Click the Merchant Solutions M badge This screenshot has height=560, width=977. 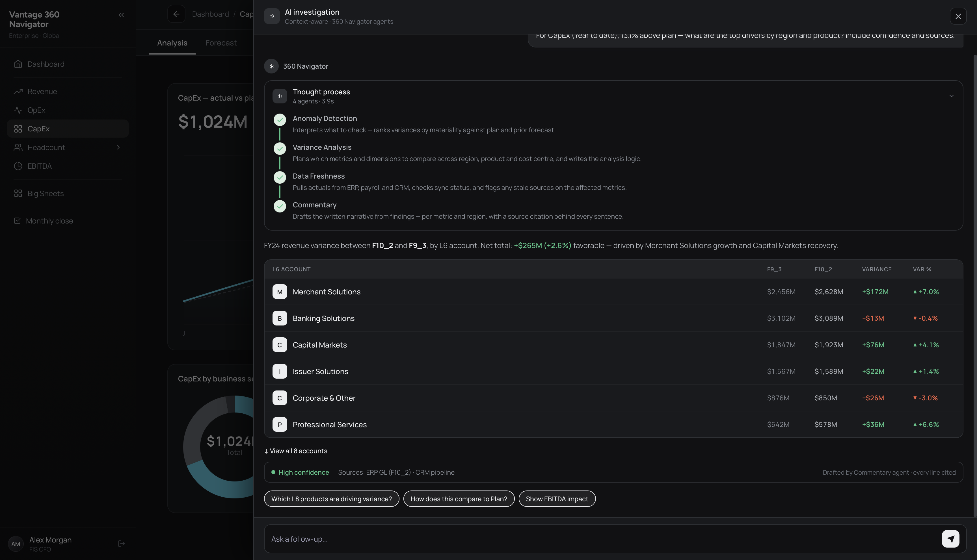(280, 292)
